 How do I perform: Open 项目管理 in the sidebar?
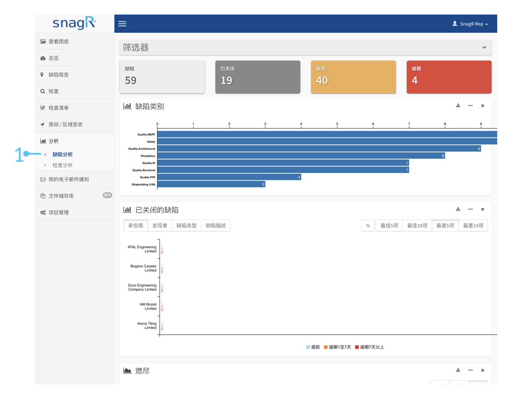74,212
